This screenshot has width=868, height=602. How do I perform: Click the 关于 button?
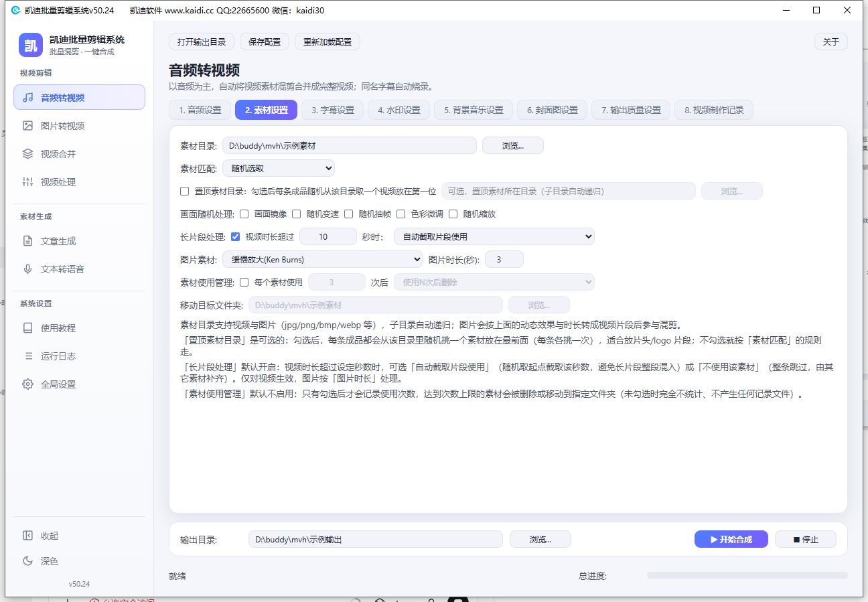coord(831,42)
